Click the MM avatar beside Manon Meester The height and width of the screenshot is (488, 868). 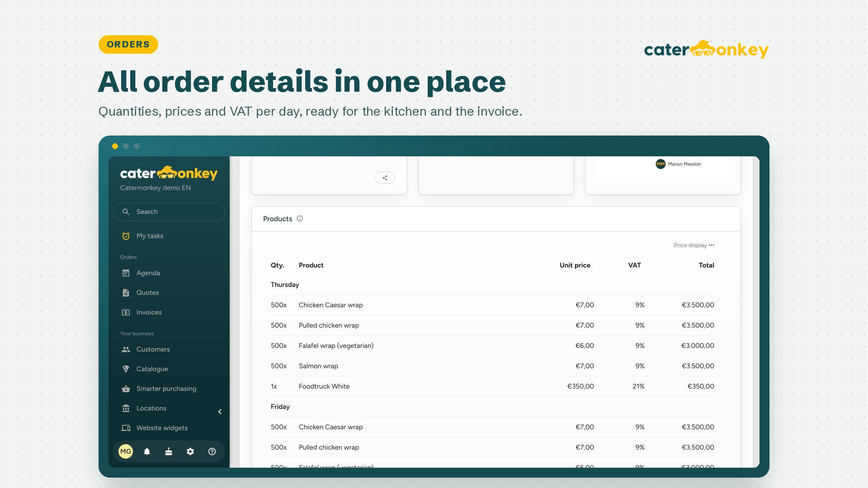pos(660,164)
